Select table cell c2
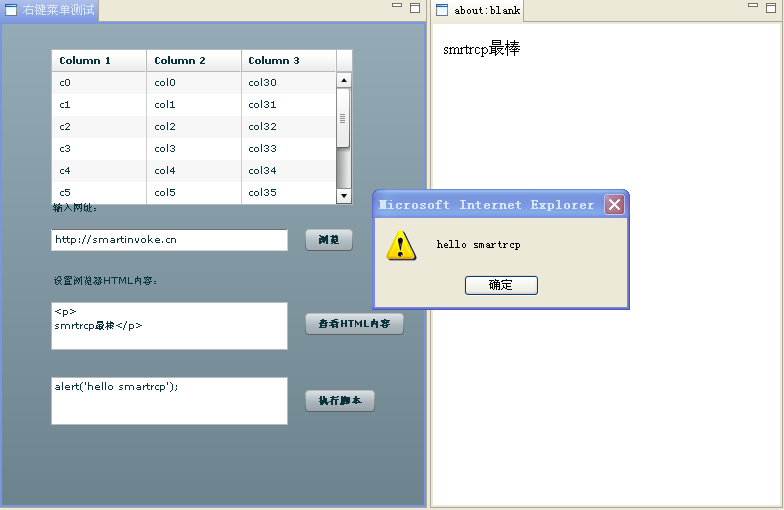 pyautogui.click(x=99, y=126)
